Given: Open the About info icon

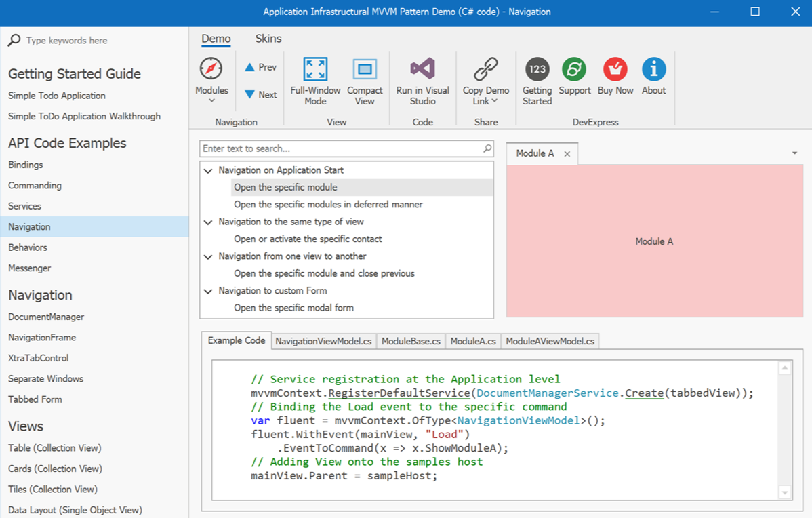Looking at the screenshot, I should [654, 69].
